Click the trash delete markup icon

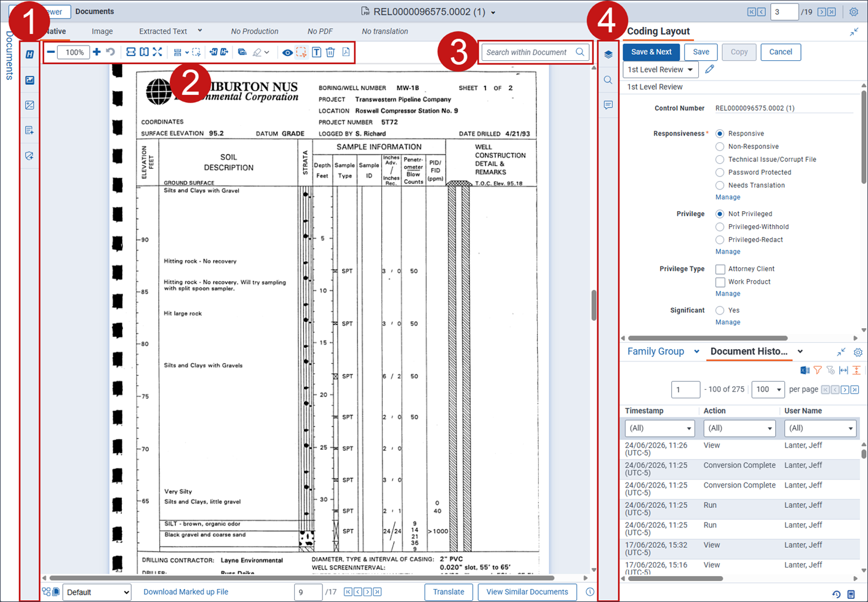tap(330, 52)
